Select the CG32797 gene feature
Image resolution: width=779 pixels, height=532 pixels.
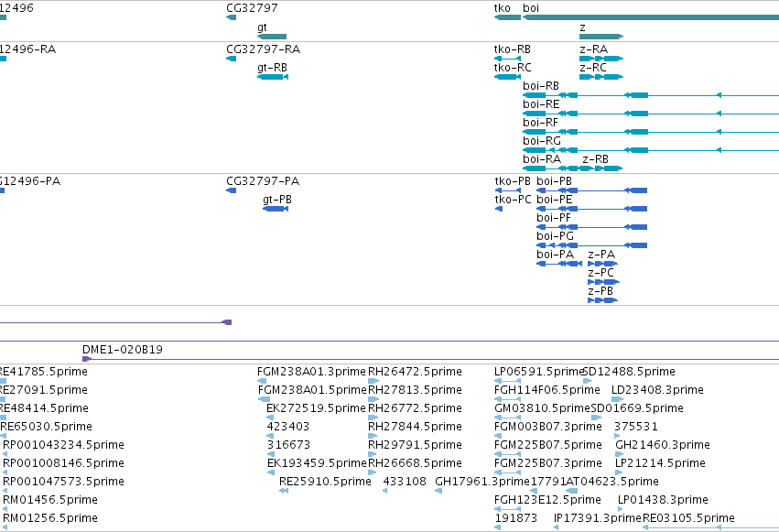click(231, 17)
